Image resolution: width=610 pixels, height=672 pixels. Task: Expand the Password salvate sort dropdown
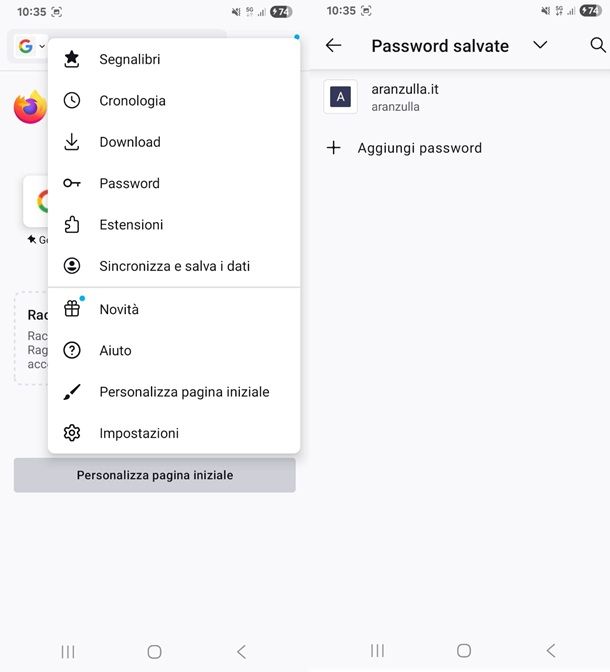(x=540, y=46)
